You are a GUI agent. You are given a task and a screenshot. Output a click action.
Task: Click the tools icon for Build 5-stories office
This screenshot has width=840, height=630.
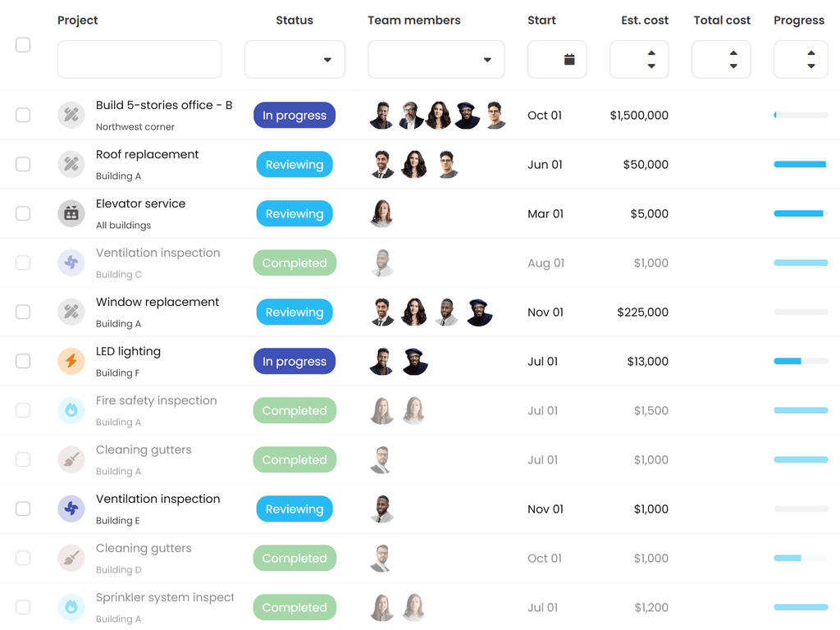click(x=71, y=115)
